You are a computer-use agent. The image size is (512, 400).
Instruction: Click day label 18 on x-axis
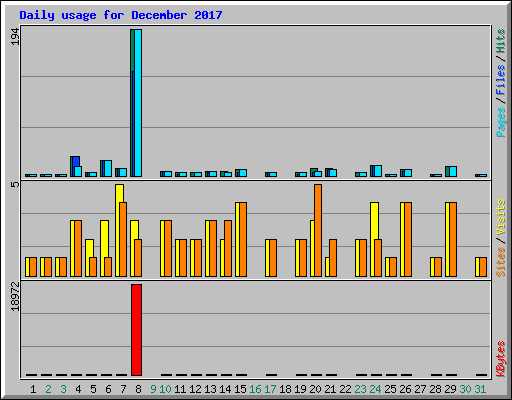[285, 389]
